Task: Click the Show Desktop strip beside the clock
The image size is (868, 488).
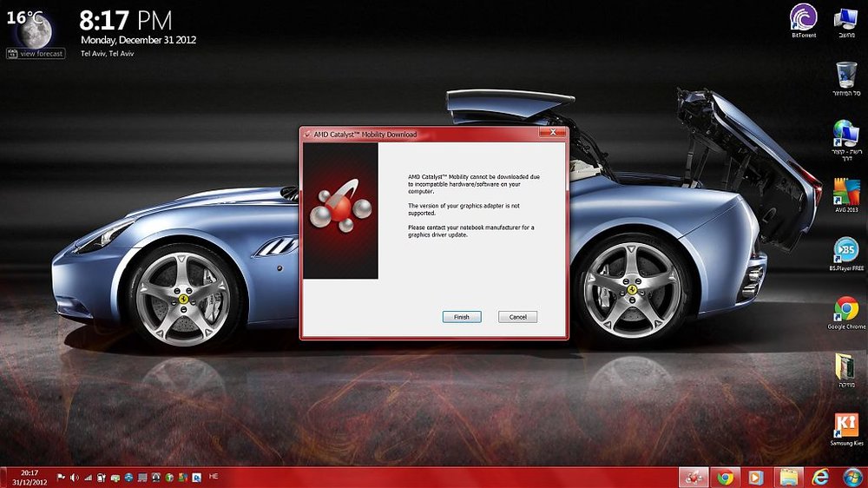Action: [3, 478]
